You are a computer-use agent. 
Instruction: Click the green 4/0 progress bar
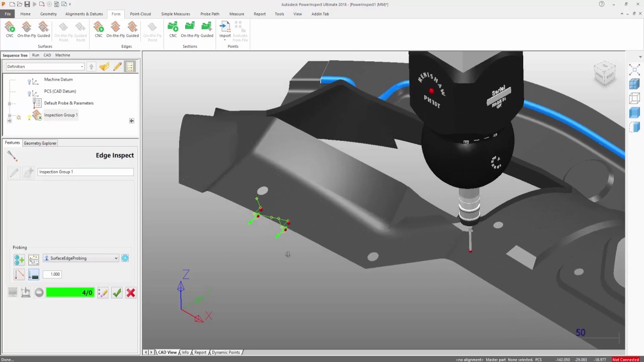coord(70,293)
